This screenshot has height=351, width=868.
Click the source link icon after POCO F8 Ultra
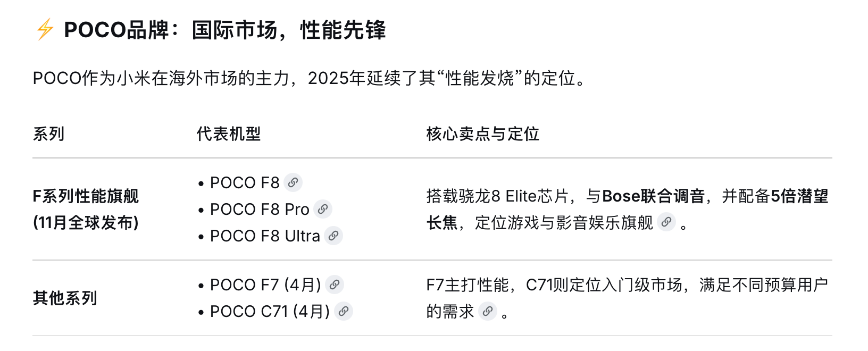point(333,236)
